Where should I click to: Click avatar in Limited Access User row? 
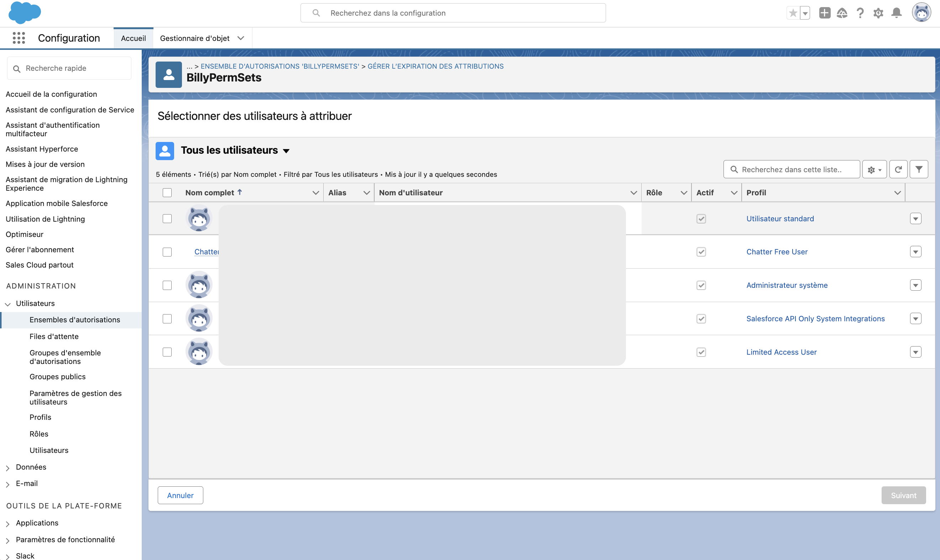coord(199,352)
